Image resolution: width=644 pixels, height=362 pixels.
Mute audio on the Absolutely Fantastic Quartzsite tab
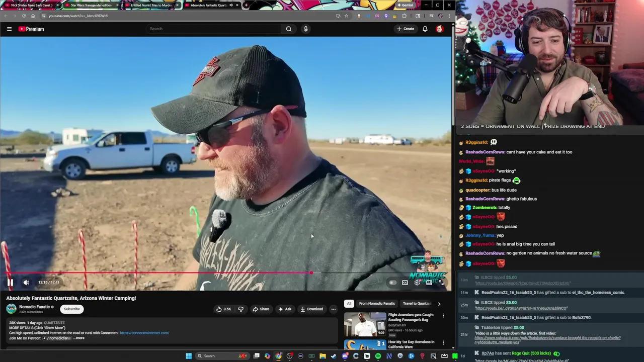[231, 5]
